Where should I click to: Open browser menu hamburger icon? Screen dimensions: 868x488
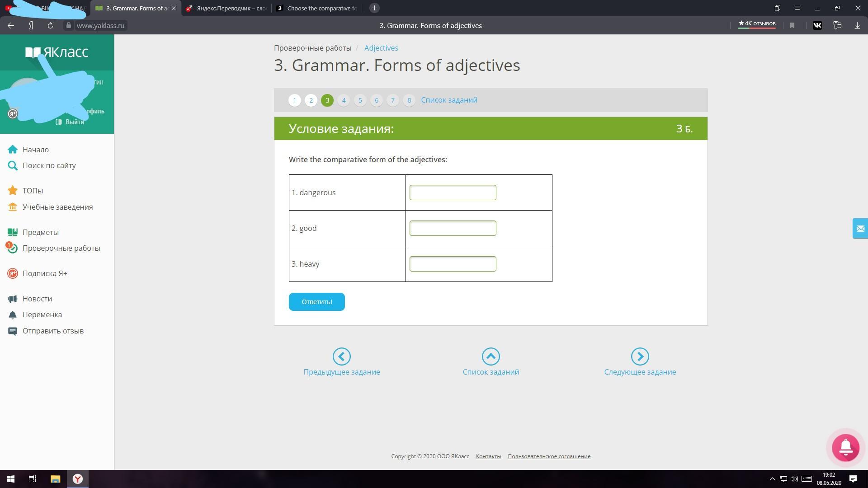(797, 8)
